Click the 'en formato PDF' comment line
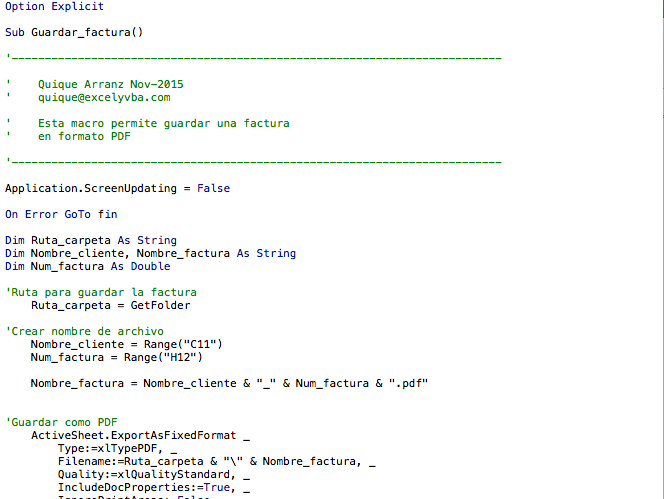 (x=84, y=136)
